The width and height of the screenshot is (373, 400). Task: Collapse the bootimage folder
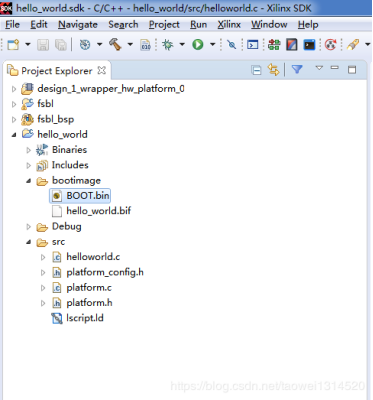click(29, 181)
